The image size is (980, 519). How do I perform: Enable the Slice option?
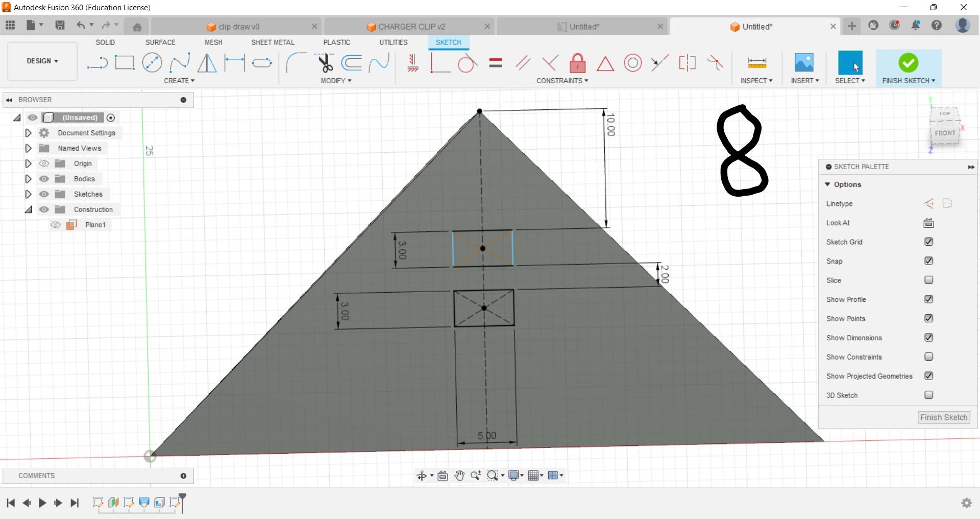[x=928, y=280]
